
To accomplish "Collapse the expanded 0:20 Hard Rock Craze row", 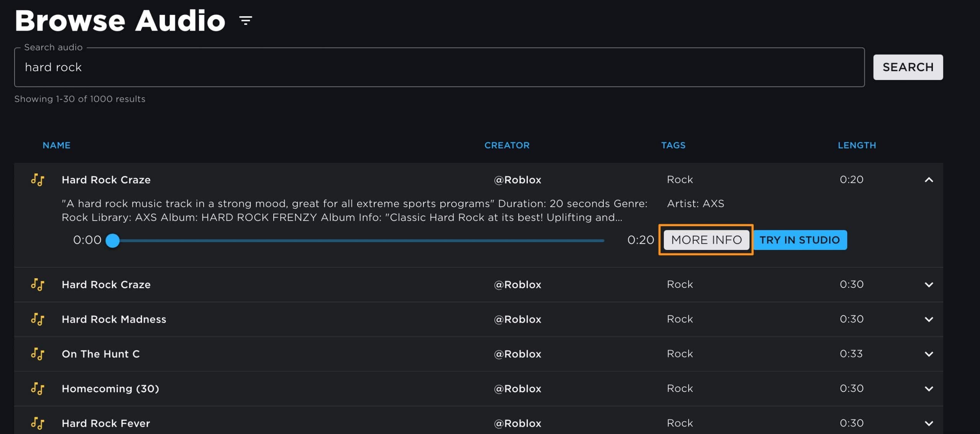I will pos(929,180).
